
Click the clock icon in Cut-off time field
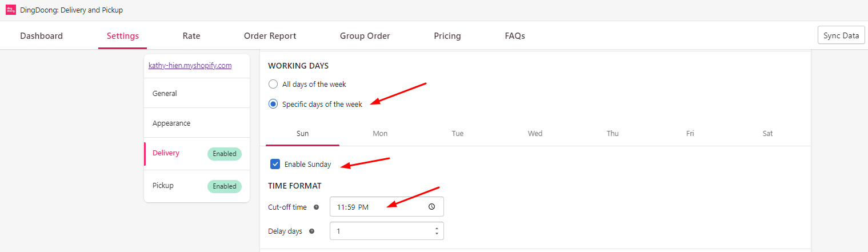(x=431, y=207)
